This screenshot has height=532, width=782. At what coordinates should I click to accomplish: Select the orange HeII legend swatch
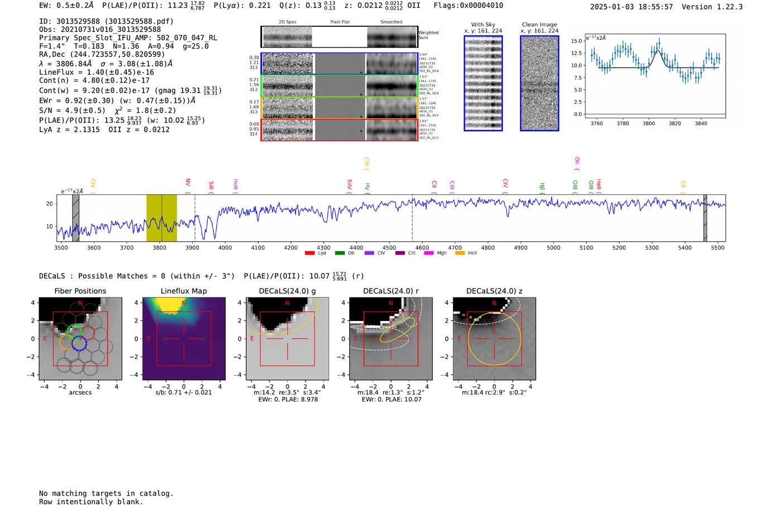coord(460,253)
